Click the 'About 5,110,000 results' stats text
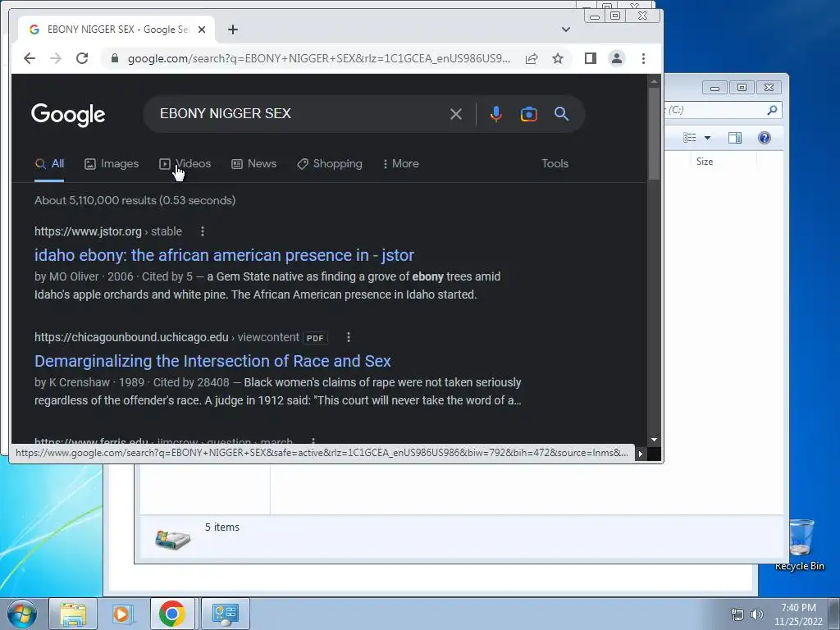Image resolution: width=840 pixels, height=630 pixels. (135, 200)
